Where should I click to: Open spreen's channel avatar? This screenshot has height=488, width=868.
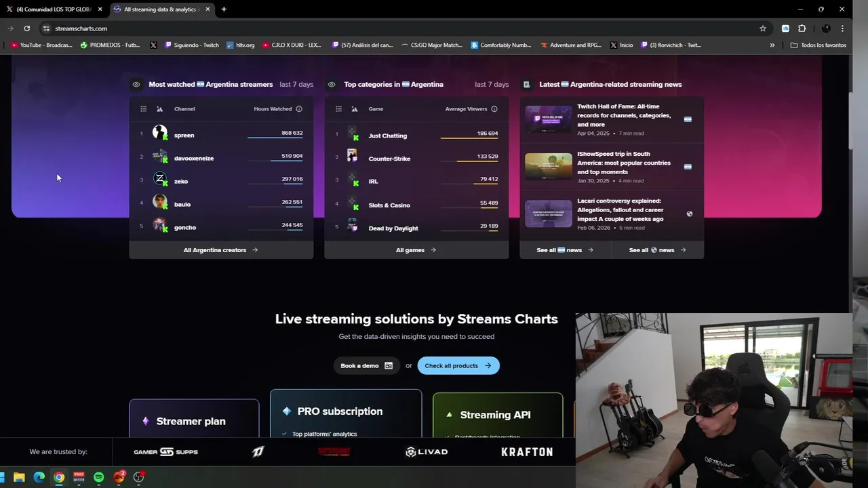(160, 133)
